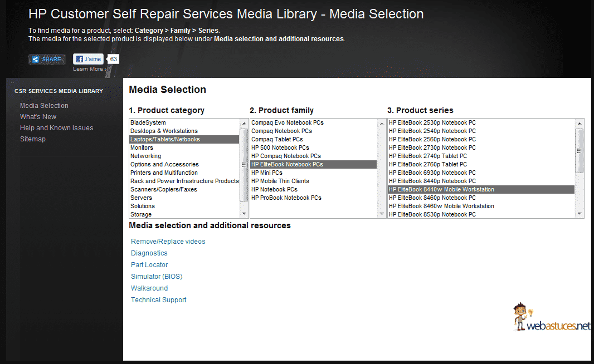Click Product series list scroll-down arrow
This screenshot has height=364, width=594.
pos(579,213)
